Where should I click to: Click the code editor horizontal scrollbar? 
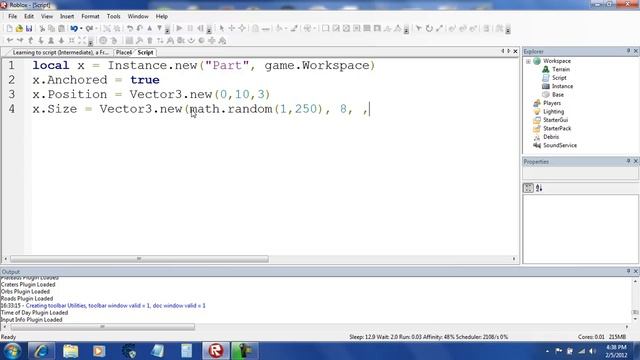[x=139, y=259]
